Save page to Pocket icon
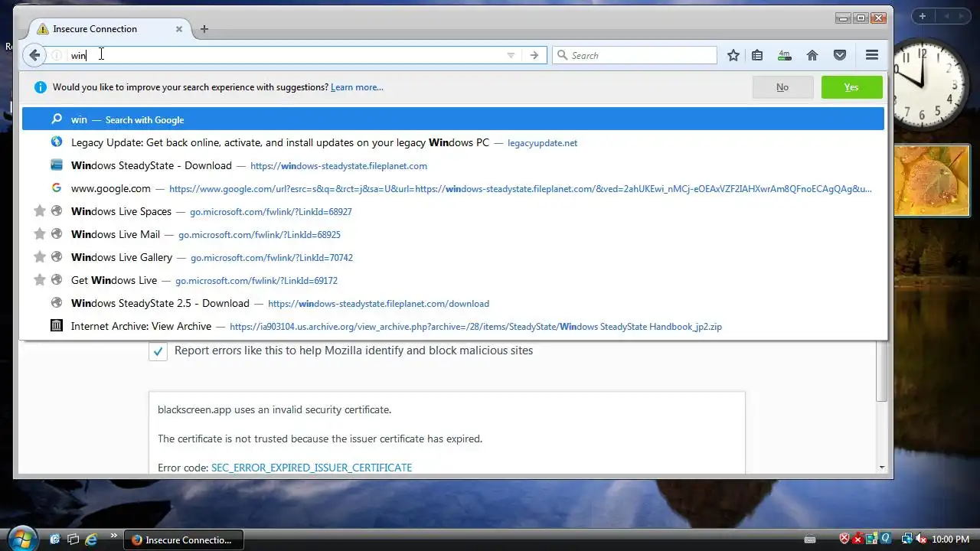The height and width of the screenshot is (551, 980). (x=840, y=55)
